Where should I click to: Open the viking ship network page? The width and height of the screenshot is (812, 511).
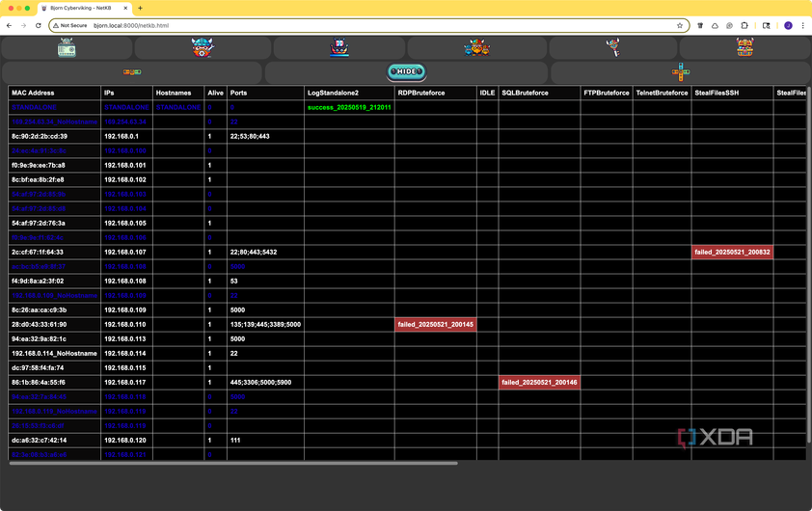coord(339,47)
